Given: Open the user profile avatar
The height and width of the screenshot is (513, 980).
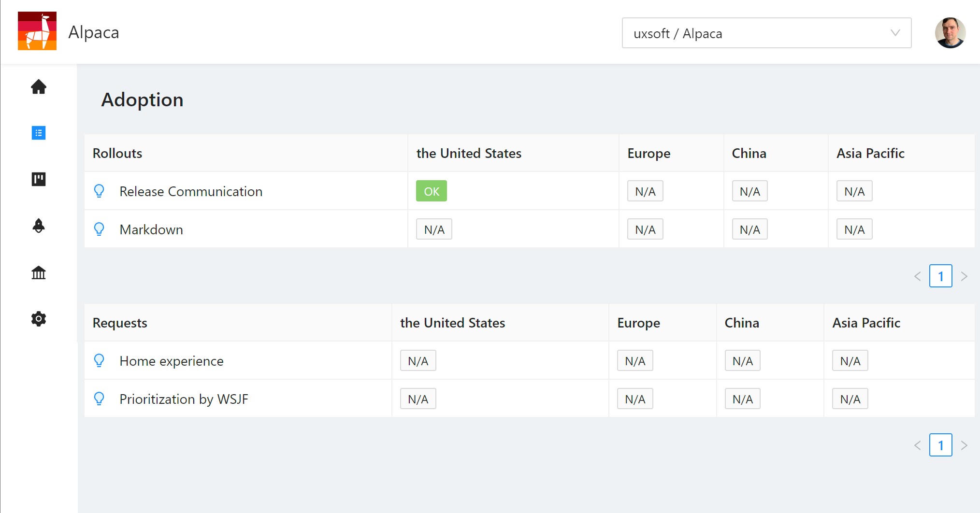Looking at the screenshot, I should (950, 33).
